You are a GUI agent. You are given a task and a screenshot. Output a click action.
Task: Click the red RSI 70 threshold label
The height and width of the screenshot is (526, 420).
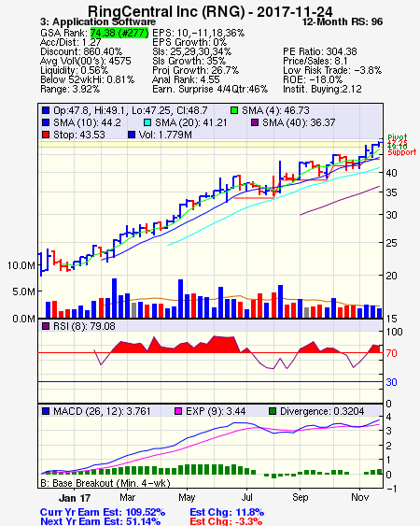coord(391,353)
